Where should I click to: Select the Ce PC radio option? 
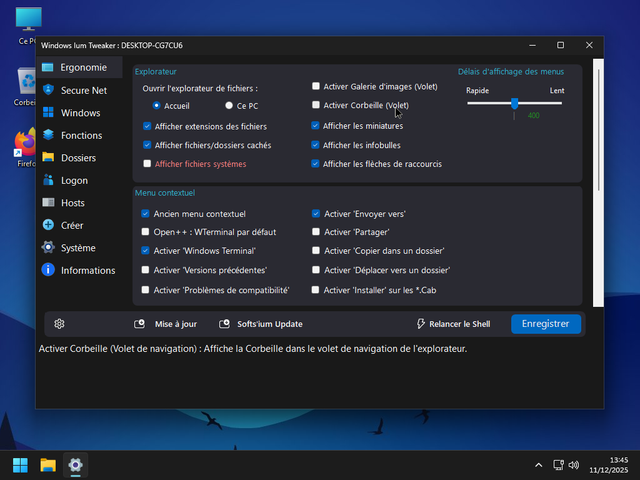229,105
